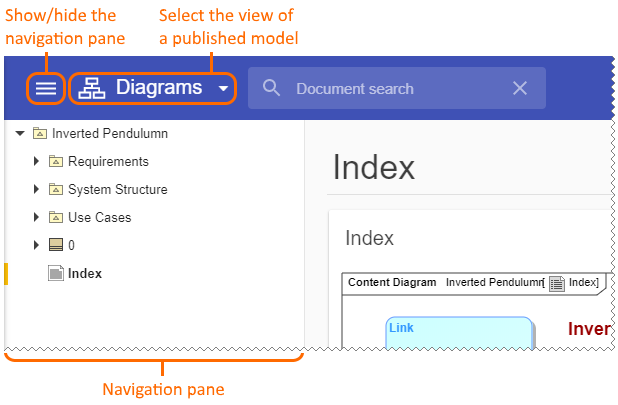This screenshot has height=405, width=618.
Task: Expand the System Structure package
Action: 37,189
